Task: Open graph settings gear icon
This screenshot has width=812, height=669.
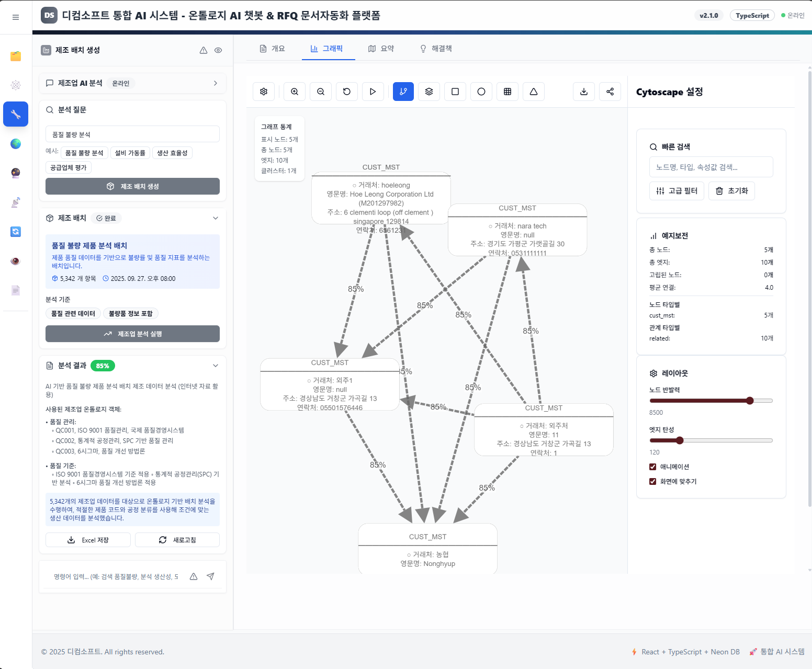Action: tap(264, 92)
